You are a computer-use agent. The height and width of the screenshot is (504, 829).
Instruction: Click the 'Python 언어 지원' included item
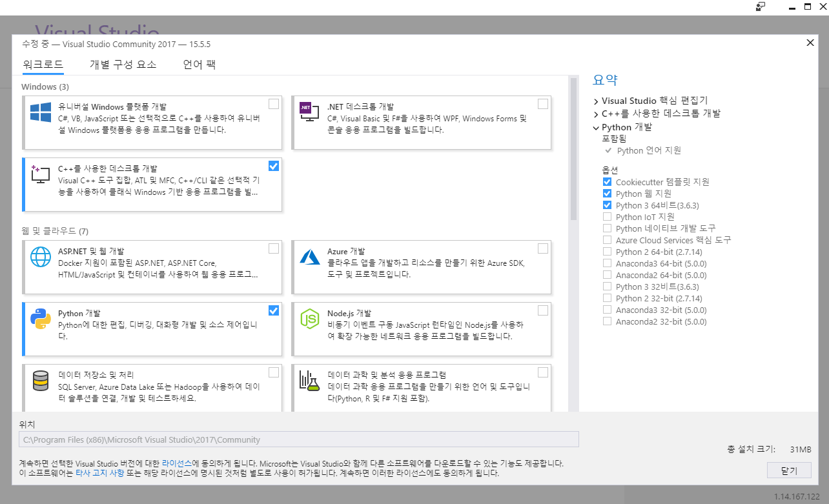click(x=649, y=150)
